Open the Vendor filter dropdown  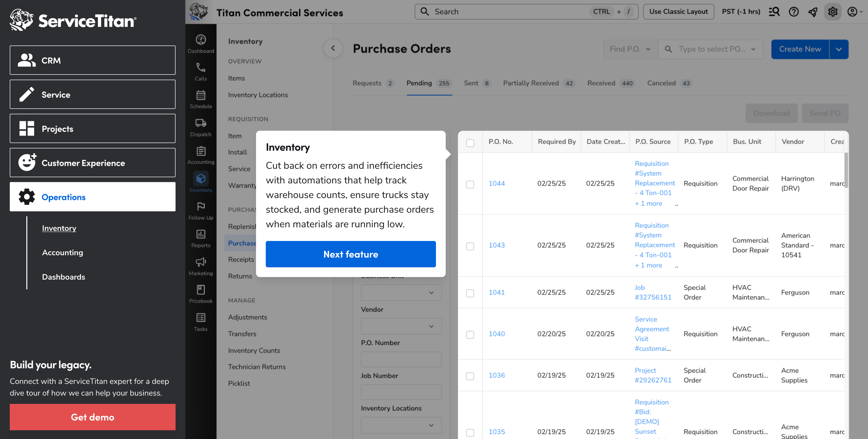coord(401,326)
